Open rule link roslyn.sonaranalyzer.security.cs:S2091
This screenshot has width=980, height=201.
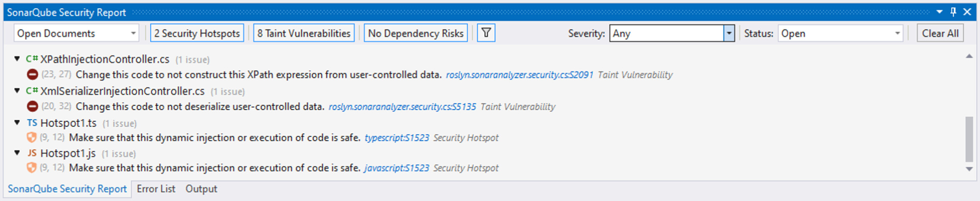tap(519, 75)
